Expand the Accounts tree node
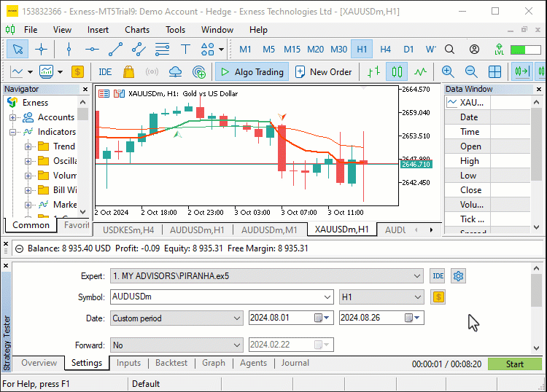 [x=13, y=117]
